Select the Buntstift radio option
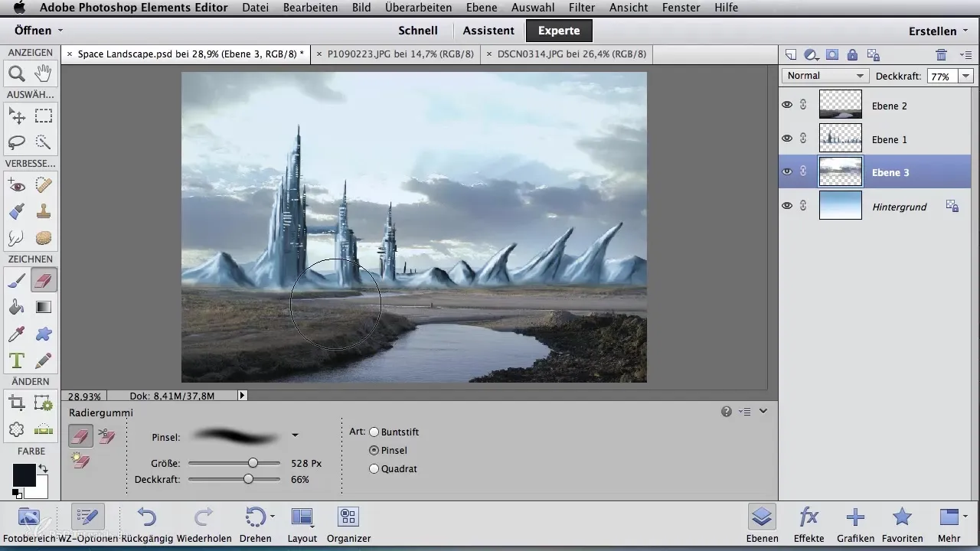 coord(374,432)
